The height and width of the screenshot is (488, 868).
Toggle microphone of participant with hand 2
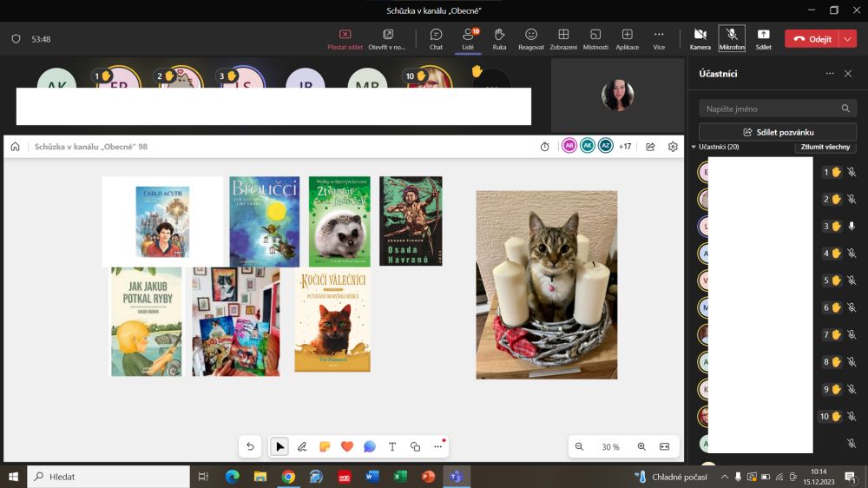point(852,200)
